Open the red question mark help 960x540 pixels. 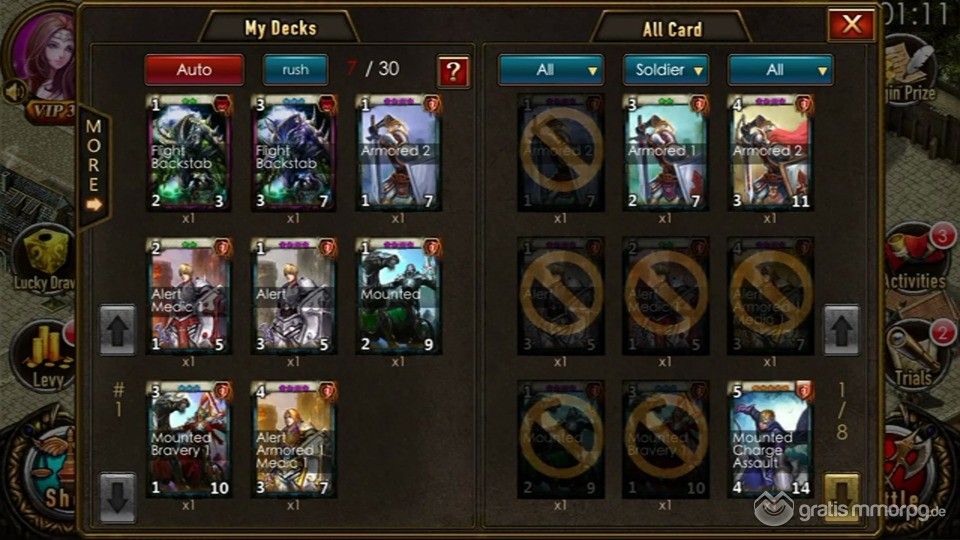(453, 72)
